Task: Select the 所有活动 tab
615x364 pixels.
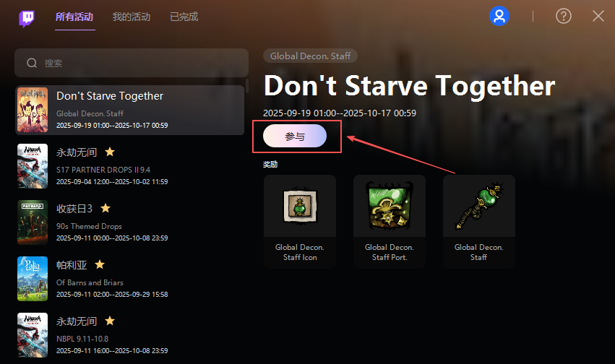Action: point(74,17)
